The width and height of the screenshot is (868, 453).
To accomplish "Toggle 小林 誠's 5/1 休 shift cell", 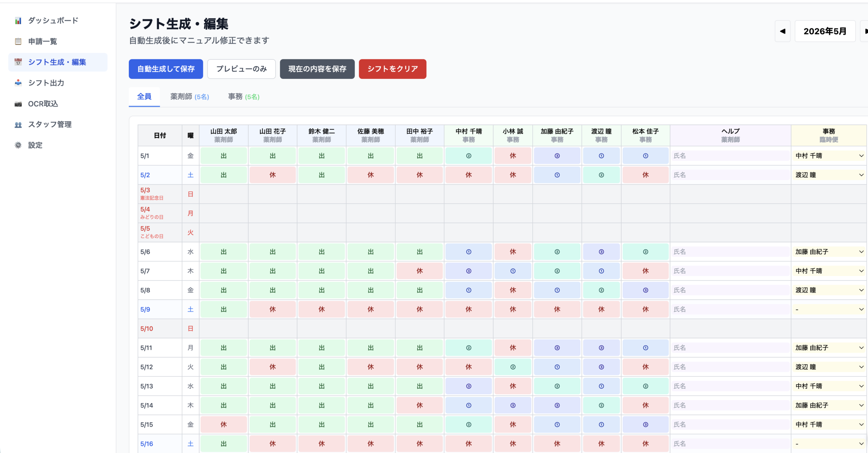I will (x=513, y=156).
